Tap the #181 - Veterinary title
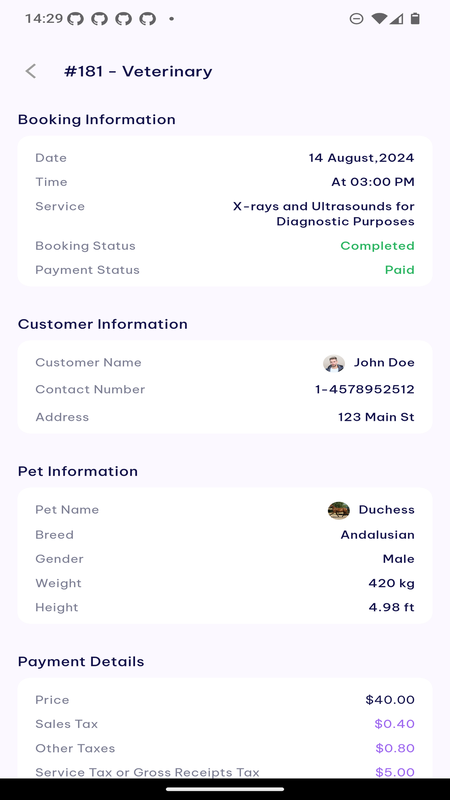450x800 pixels. click(x=138, y=71)
